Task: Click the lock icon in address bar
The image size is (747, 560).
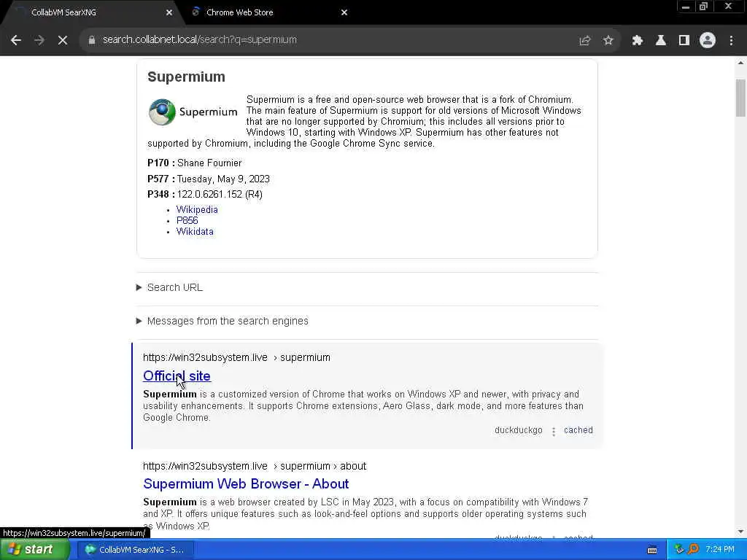Action: tap(91, 40)
